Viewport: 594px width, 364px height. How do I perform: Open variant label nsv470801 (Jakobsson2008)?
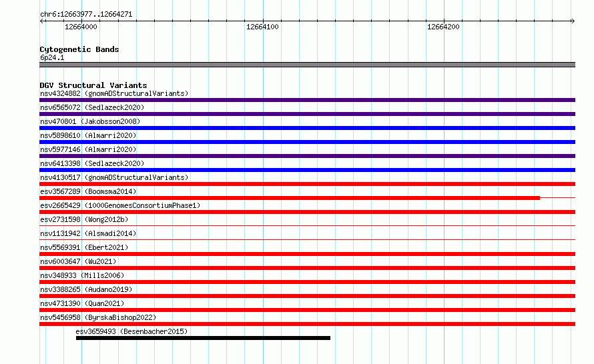click(90, 121)
